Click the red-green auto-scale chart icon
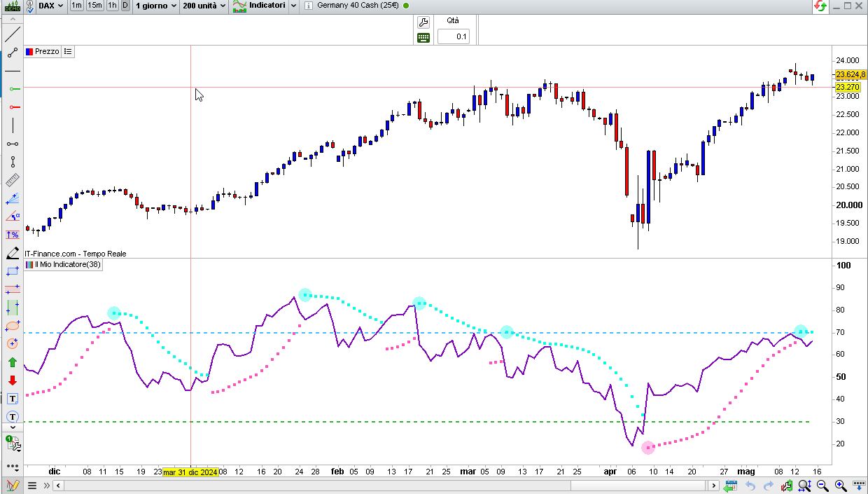The height and width of the screenshot is (494, 868). pyautogui.click(x=787, y=486)
